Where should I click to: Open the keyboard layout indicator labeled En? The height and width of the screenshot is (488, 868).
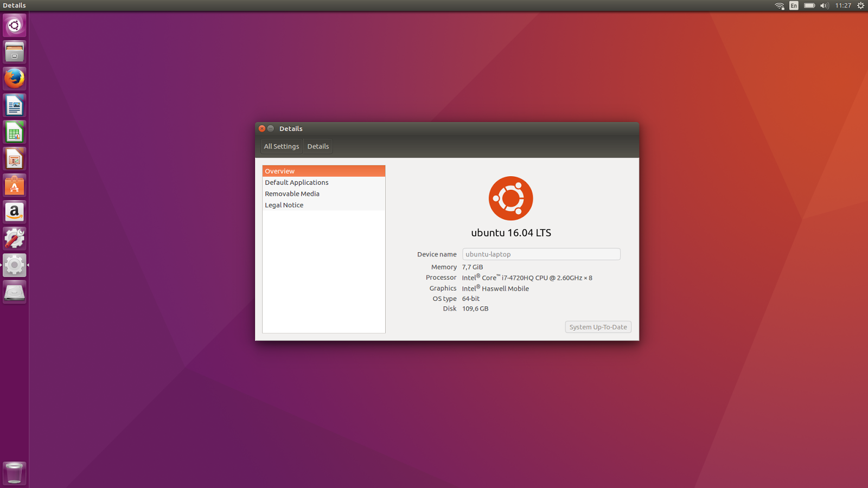pyautogui.click(x=793, y=5)
